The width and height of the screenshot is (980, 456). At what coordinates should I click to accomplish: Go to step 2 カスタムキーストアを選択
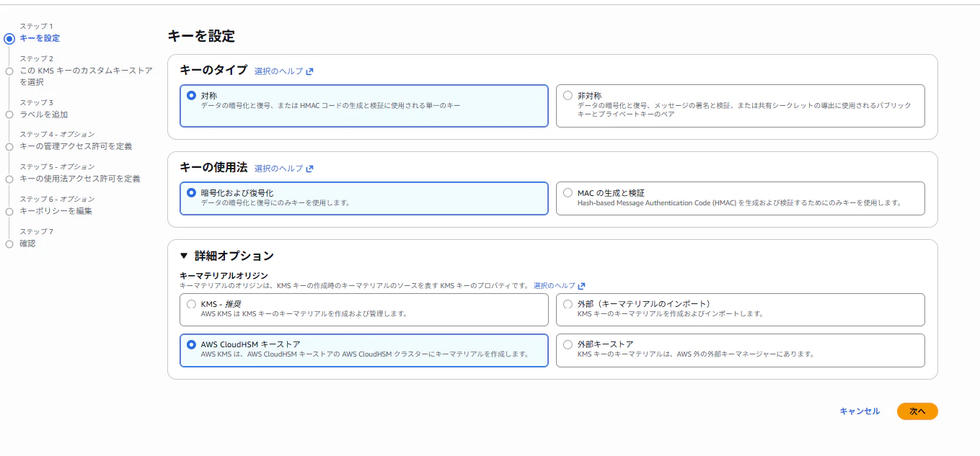point(86,76)
